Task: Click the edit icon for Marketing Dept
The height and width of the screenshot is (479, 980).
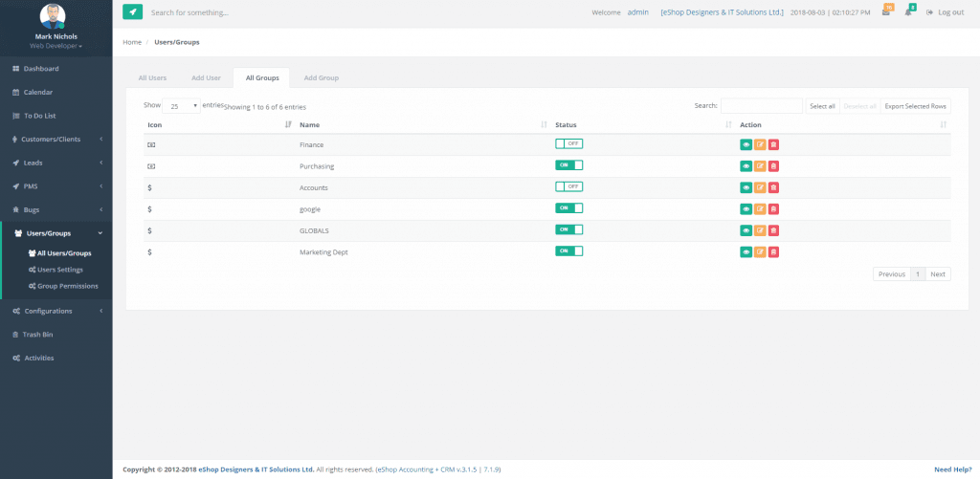Action: tap(760, 251)
